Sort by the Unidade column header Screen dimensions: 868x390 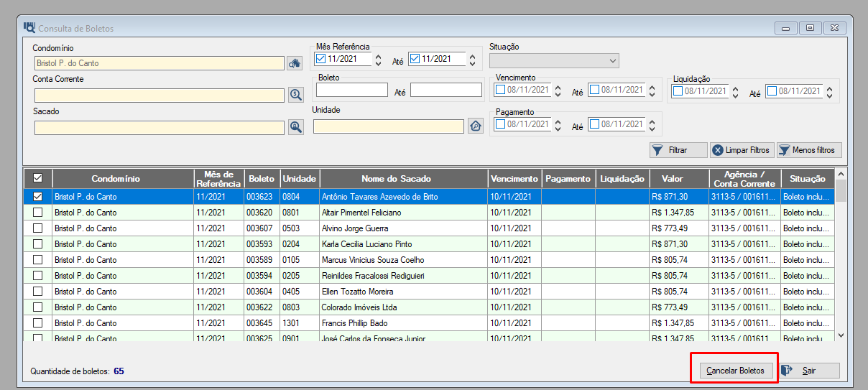coord(300,178)
